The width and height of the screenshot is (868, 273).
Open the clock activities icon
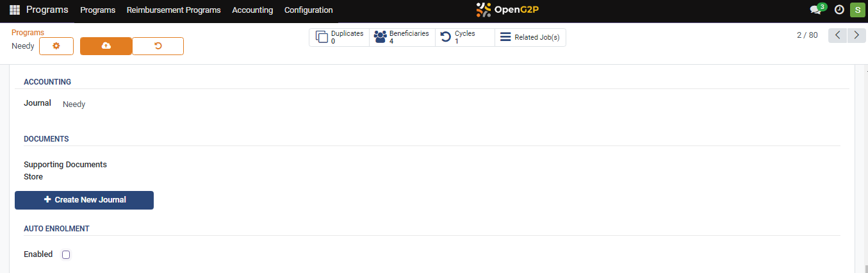pos(839,10)
